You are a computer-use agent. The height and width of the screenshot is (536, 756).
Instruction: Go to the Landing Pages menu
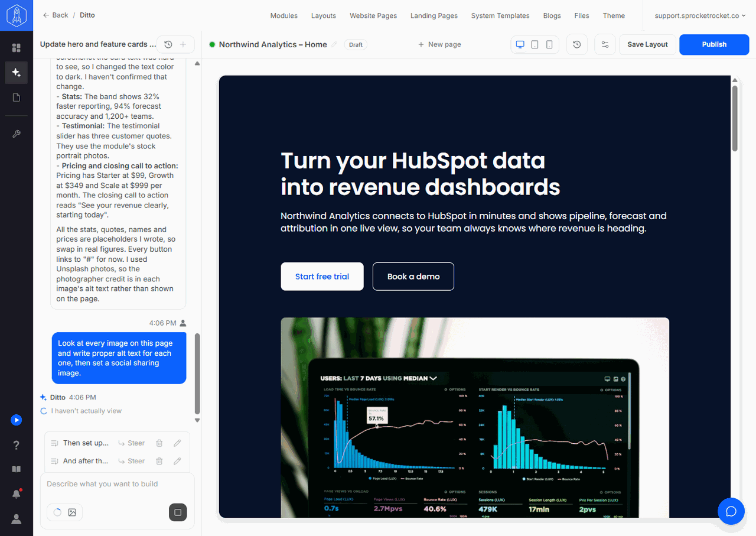click(x=434, y=15)
